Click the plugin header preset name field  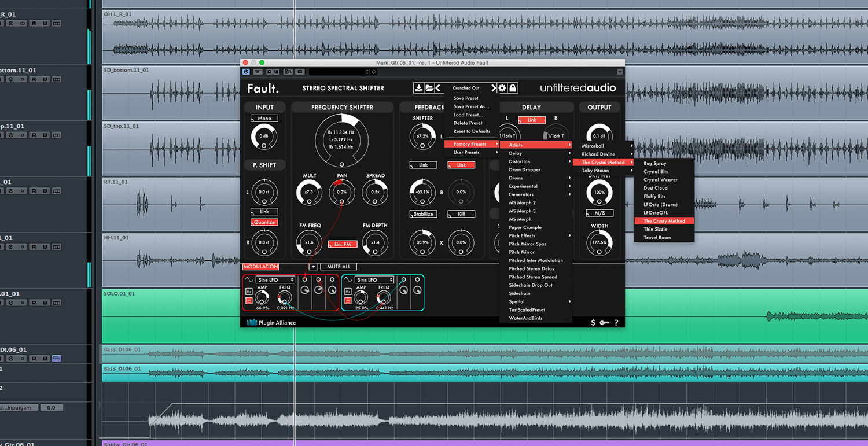pos(338,72)
